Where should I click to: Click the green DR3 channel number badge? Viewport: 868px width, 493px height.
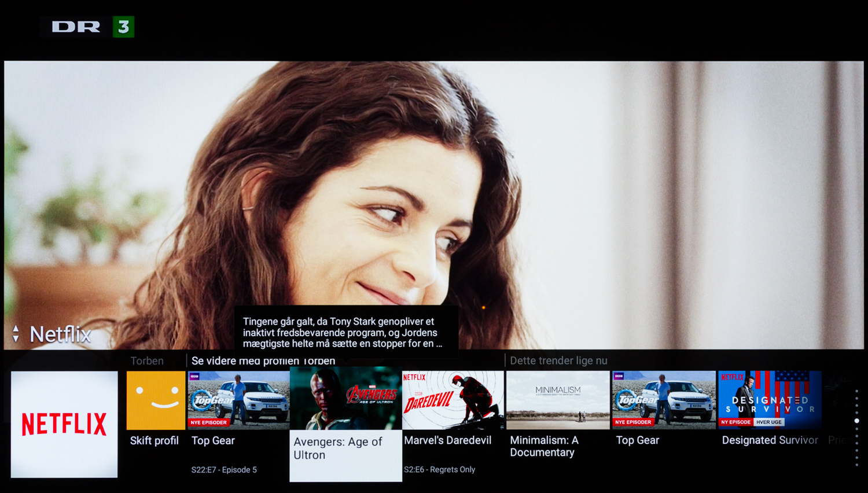point(123,27)
